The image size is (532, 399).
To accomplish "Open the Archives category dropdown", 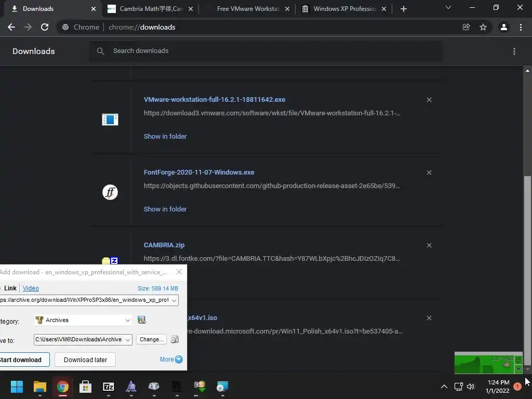I will 128,320.
